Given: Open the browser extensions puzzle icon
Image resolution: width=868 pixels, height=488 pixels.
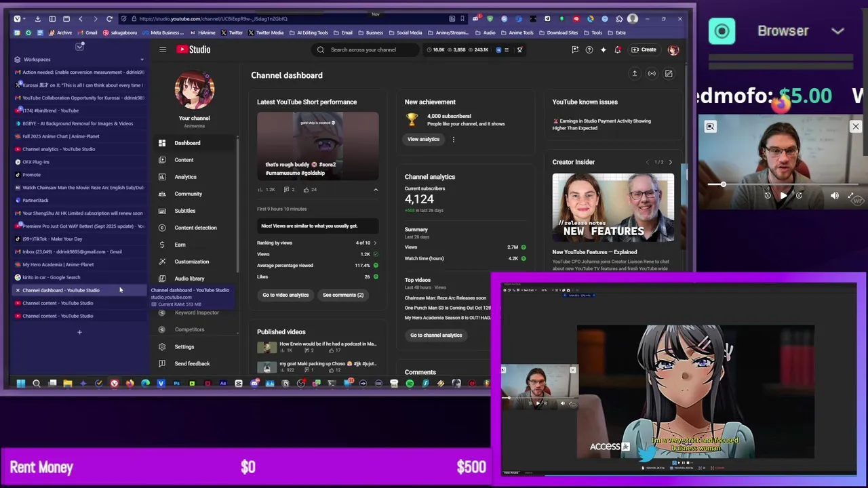Looking at the screenshot, I should 619,19.
